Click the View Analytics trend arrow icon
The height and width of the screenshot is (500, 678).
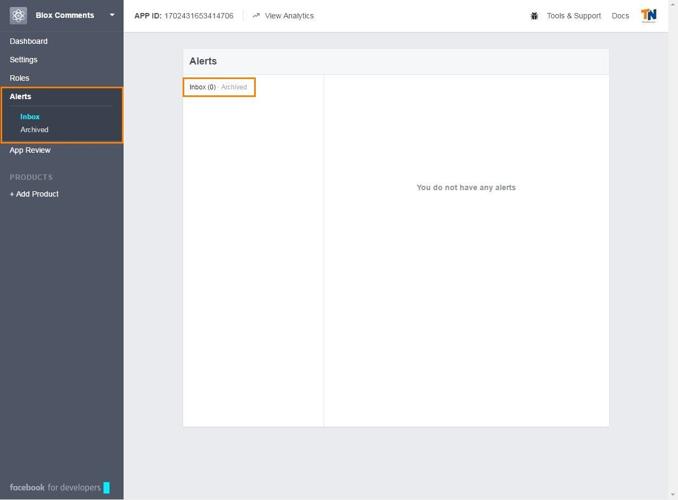pos(256,16)
